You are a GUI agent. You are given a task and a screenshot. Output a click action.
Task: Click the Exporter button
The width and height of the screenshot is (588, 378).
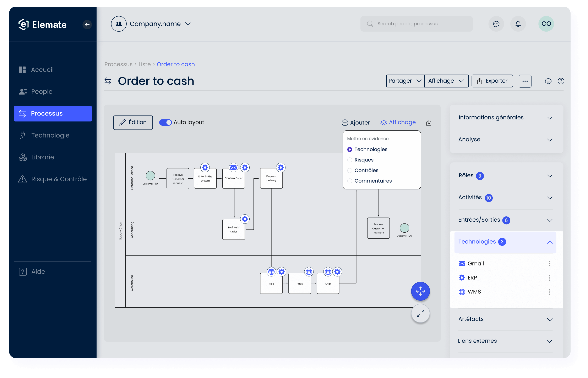coord(492,81)
